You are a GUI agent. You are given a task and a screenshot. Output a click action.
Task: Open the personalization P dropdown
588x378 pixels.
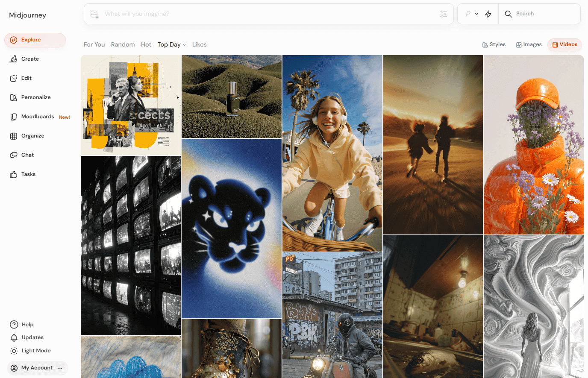click(x=471, y=14)
